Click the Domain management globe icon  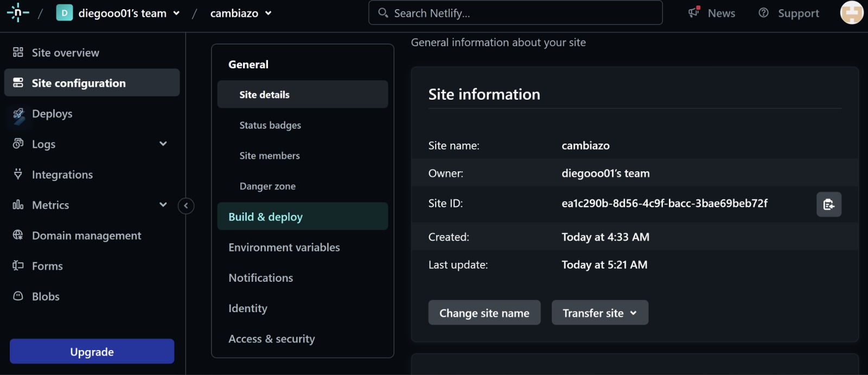click(18, 235)
